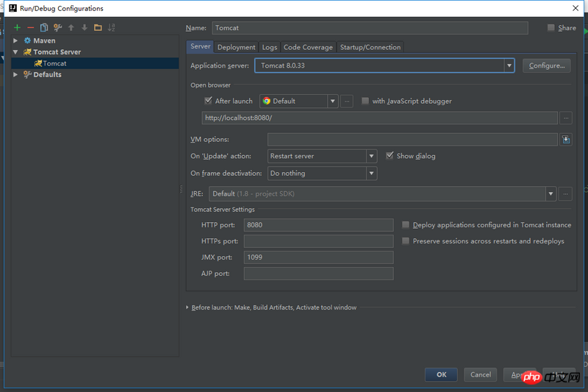Switch to the Logs tab
588x392 pixels.
[x=269, y=47]
